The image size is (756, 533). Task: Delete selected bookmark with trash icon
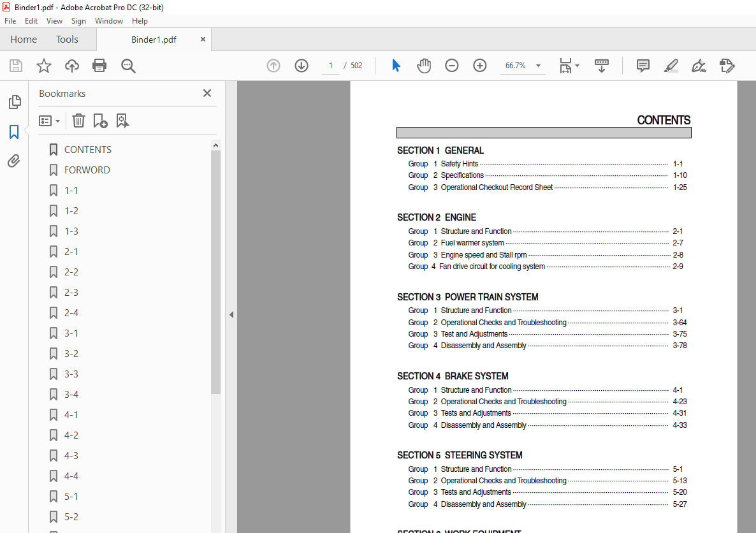pos(78,120)
